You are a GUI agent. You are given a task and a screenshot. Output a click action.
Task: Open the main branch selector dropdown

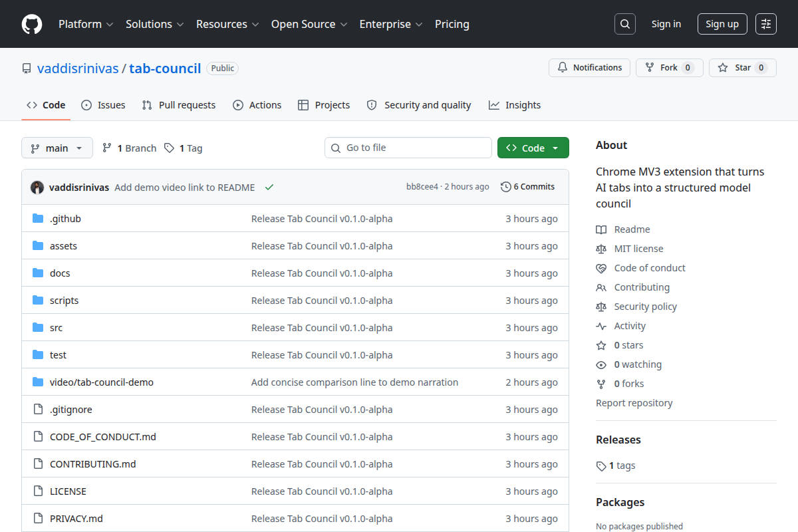[57, 148]
